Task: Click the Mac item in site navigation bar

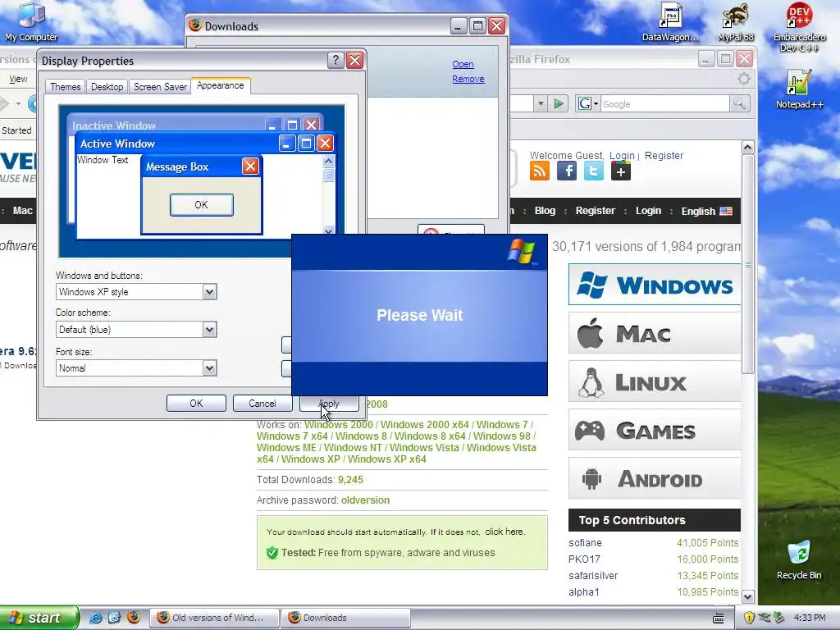Action: (22, 211)
